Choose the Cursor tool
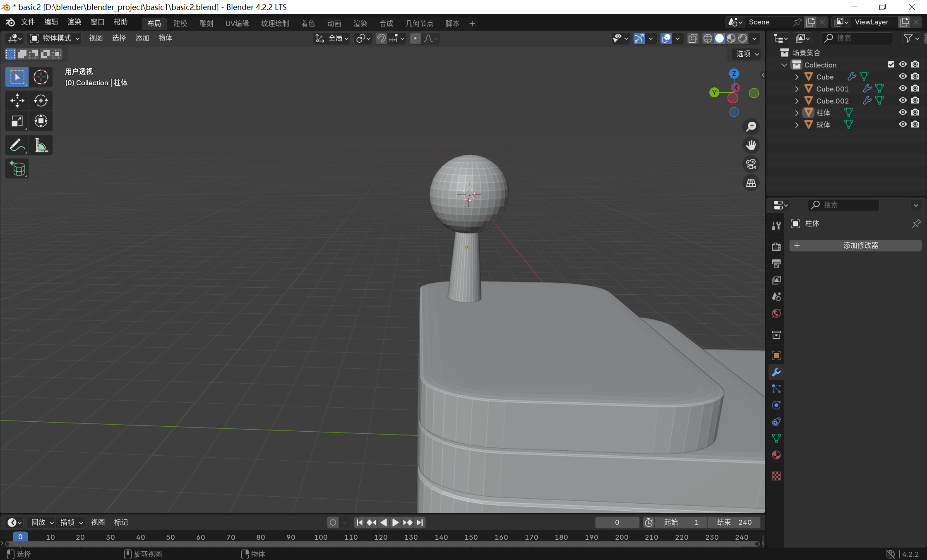 point(41,77)
